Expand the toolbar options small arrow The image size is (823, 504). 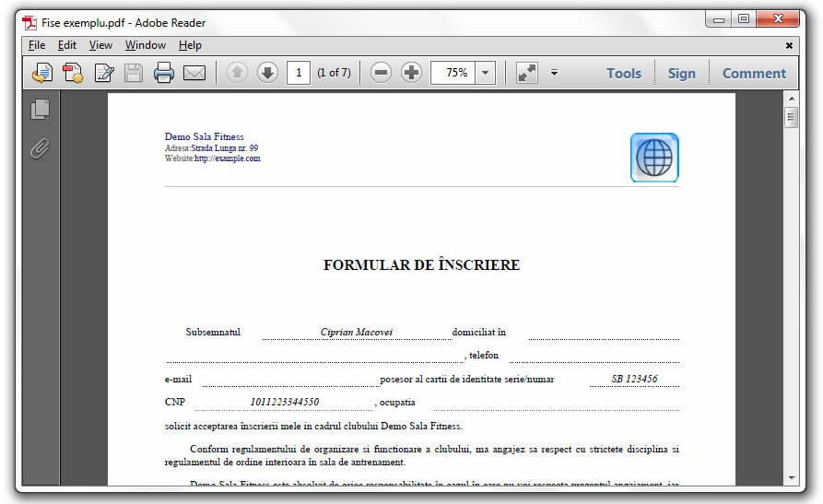point(554,73)
